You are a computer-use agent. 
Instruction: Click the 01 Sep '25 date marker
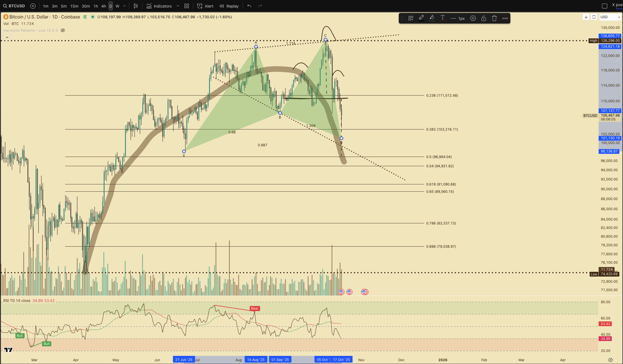pyautogui.click(x=280, y=359)
